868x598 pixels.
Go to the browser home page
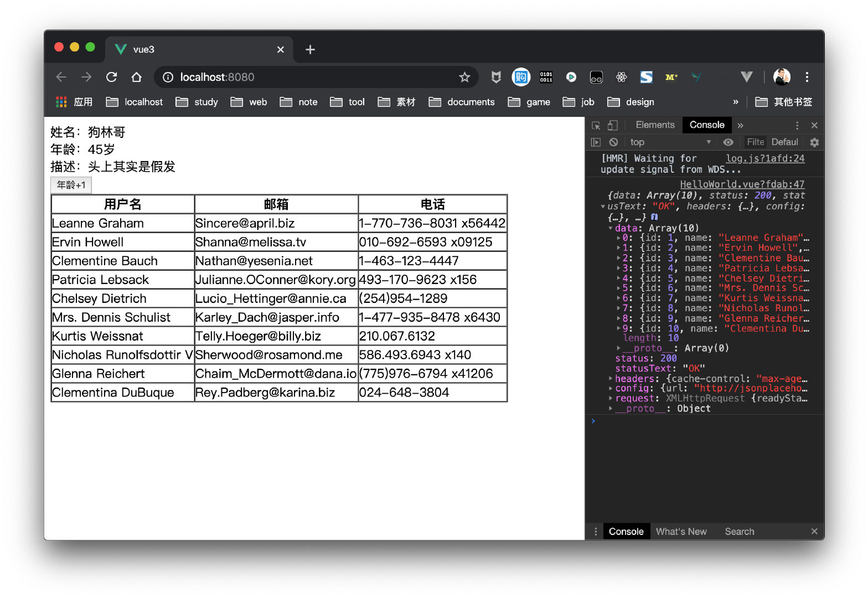point(137,77)
